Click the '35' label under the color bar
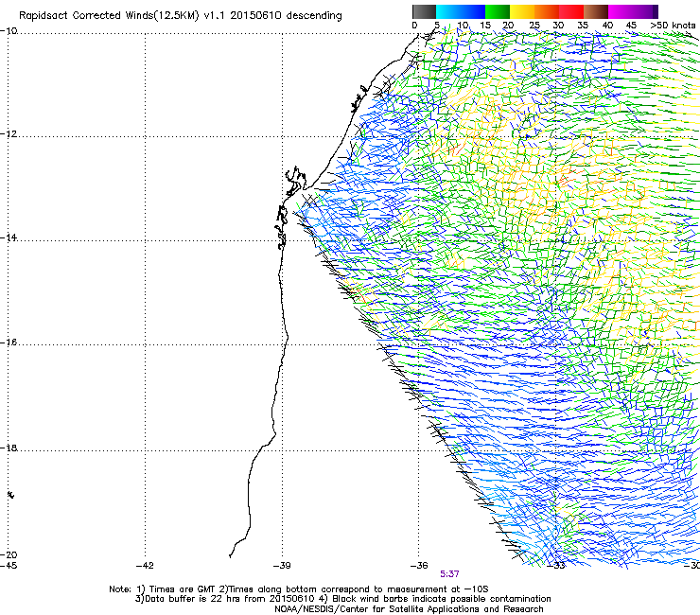The width and height of the screenshot is (700, 615). [583, 25]
